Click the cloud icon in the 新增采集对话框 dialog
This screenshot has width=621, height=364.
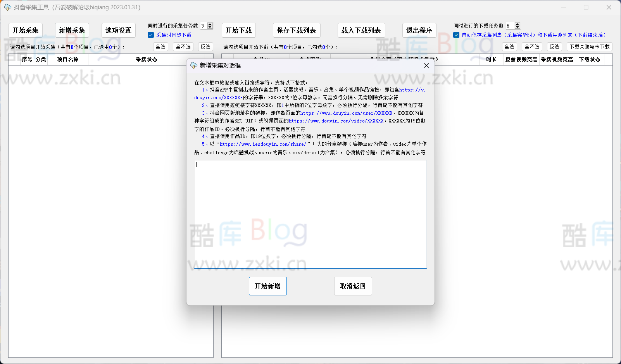coord(194,66)
